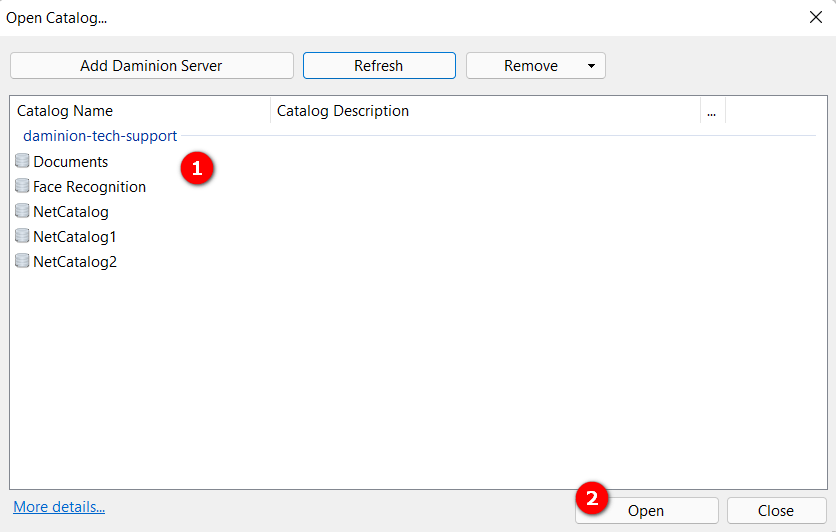Expand the Remove button dropdown arrow

(591, 66)
